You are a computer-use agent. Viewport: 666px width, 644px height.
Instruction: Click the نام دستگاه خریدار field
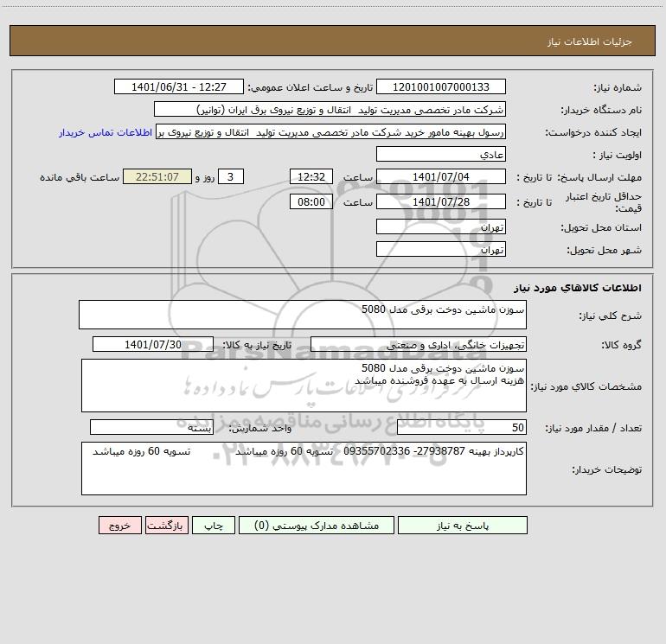coord(330,109)
